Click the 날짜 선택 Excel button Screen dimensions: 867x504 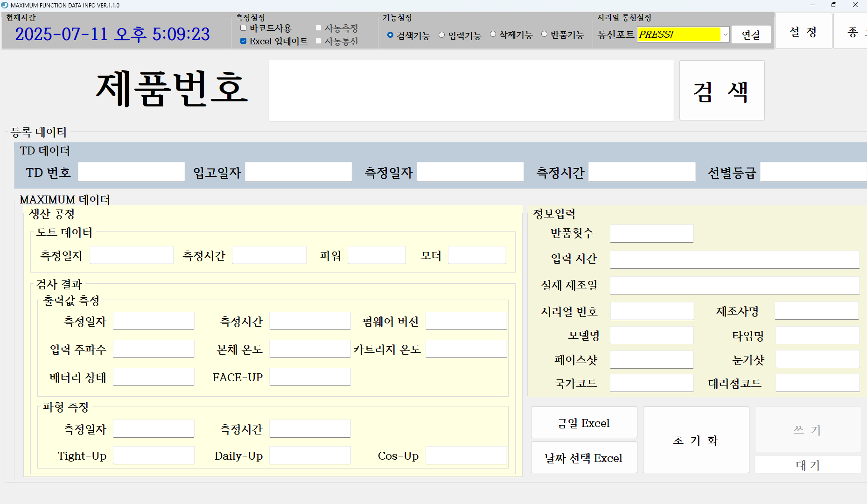click(583, 457)
